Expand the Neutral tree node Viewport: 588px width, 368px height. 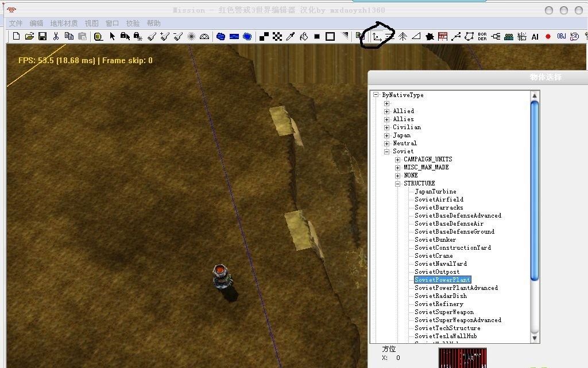(386, 144)
